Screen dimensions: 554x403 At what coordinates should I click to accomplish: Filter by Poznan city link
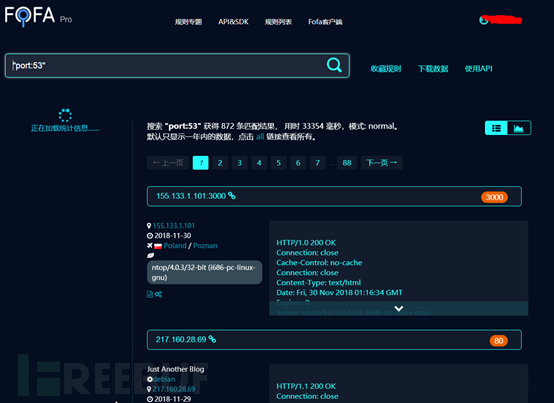coord(205,245)
